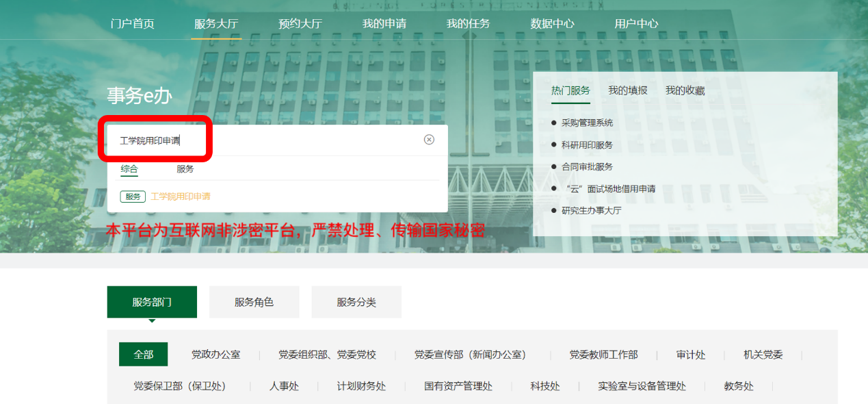
Task: Filter by the 人事处 department
Action: tap(284, 386)
